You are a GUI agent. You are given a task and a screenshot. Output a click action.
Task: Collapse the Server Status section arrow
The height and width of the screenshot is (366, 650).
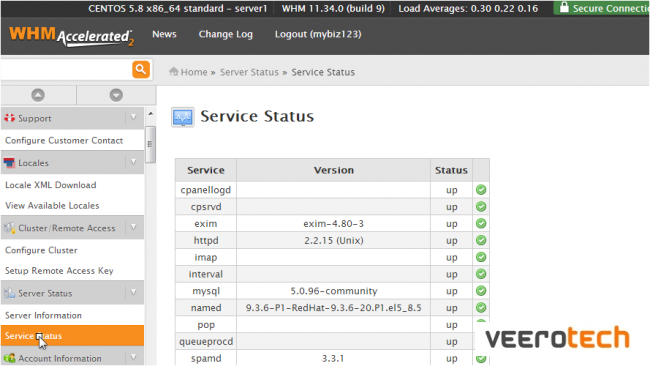[133, 293]
